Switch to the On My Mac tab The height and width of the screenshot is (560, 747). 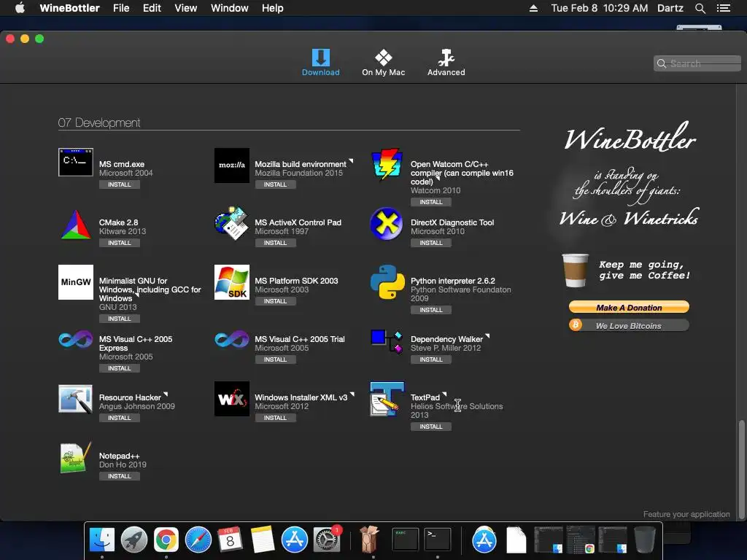click(x=384, y=63)
